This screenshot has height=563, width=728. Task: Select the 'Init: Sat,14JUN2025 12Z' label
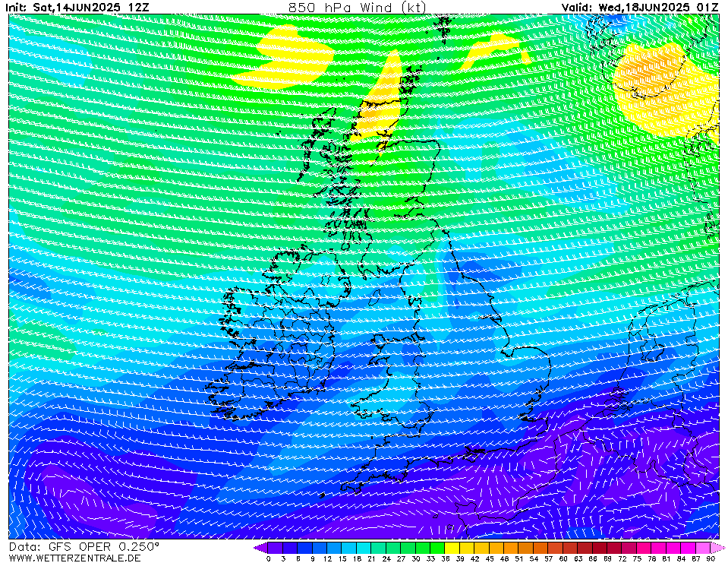pos(77,8)
